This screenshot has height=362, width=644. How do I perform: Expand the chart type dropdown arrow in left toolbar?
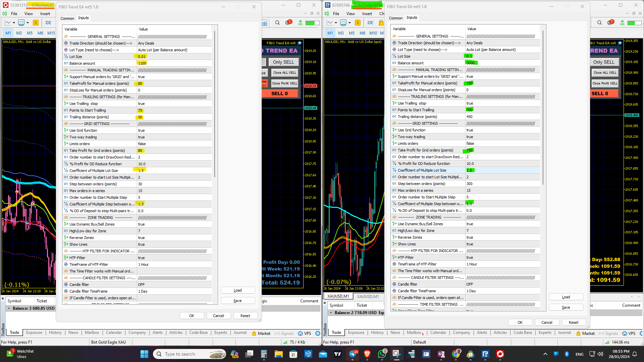coord(14,23)
